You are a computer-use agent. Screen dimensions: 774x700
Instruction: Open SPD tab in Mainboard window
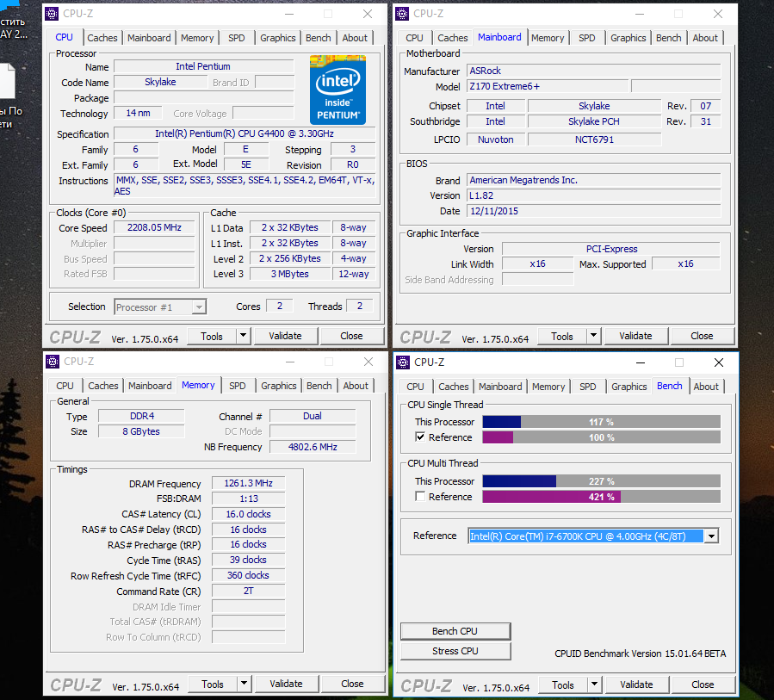[x=587, y=38]
